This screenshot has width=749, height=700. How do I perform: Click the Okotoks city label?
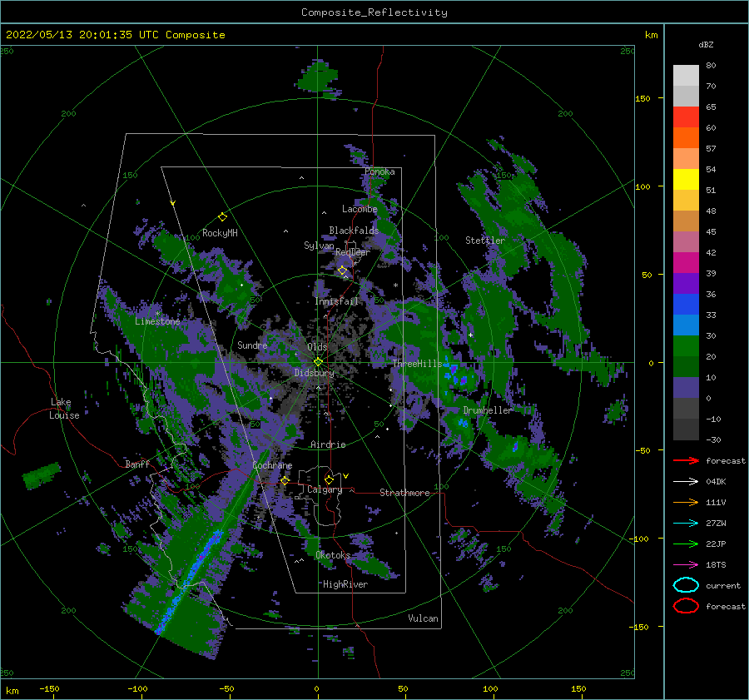pos(333,555)
